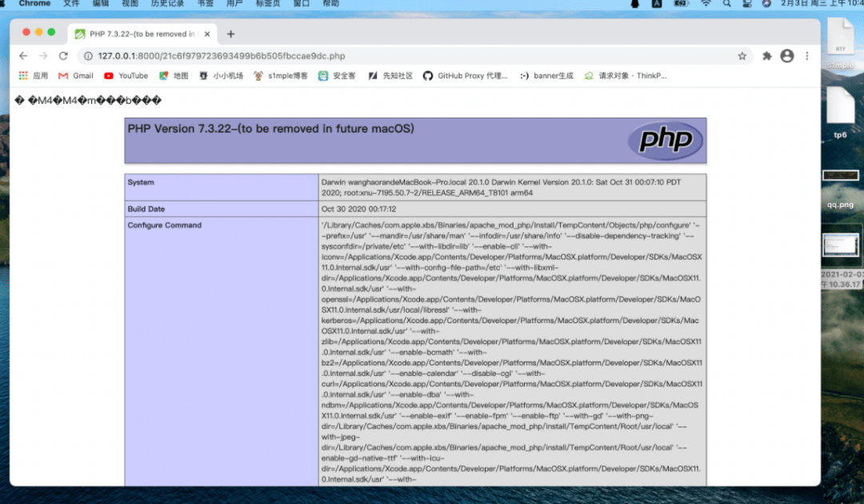Open the 书签 menu in the menu bar
The height and width of the screenshot is (504, 864).
tap(205, 3)
